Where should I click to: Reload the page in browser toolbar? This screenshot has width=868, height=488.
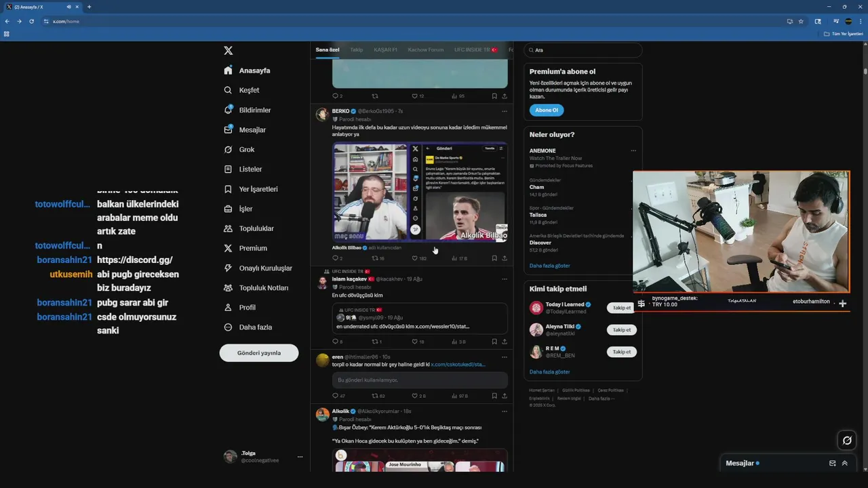(31, 21)
